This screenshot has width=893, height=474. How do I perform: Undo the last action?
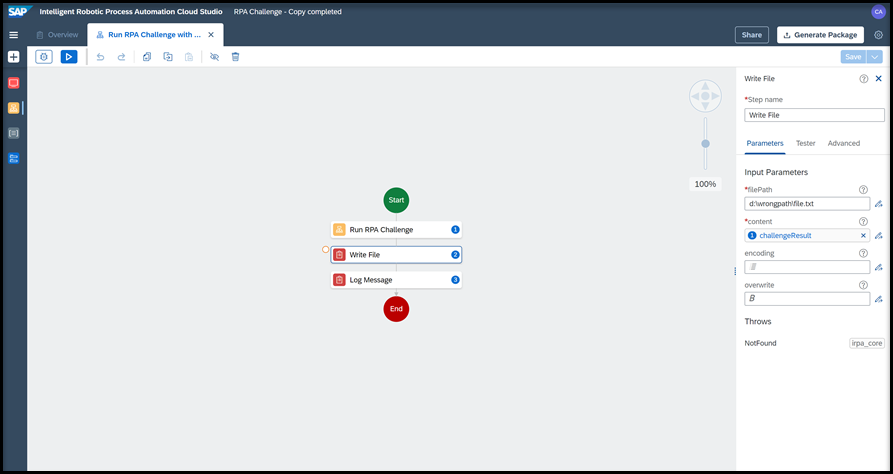(100, 57)
